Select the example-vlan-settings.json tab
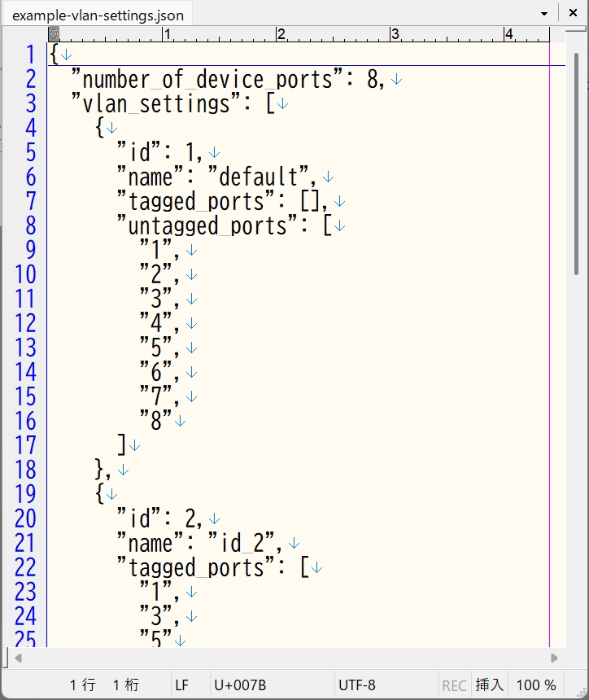The height and width of the screenshot is (700, 589). coord(98,15)
